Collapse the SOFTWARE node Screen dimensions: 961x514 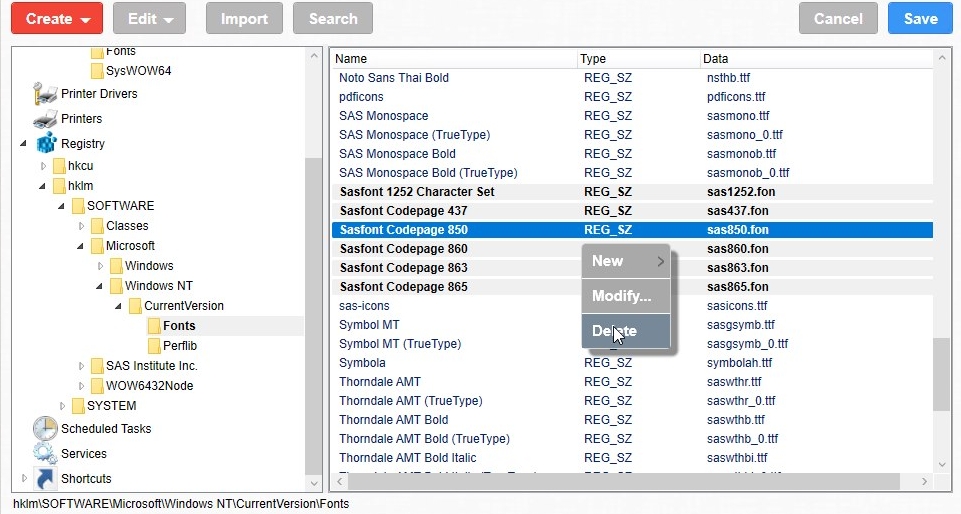[61, 206]
